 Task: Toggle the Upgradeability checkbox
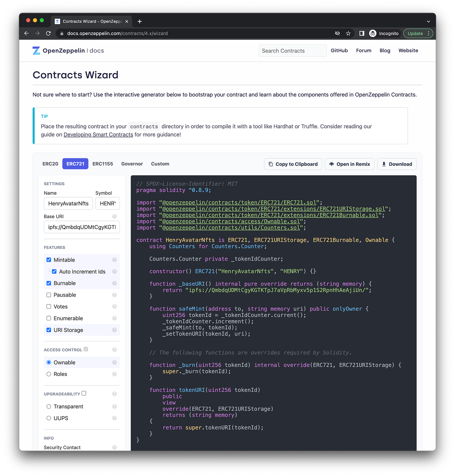coord(84,393)
